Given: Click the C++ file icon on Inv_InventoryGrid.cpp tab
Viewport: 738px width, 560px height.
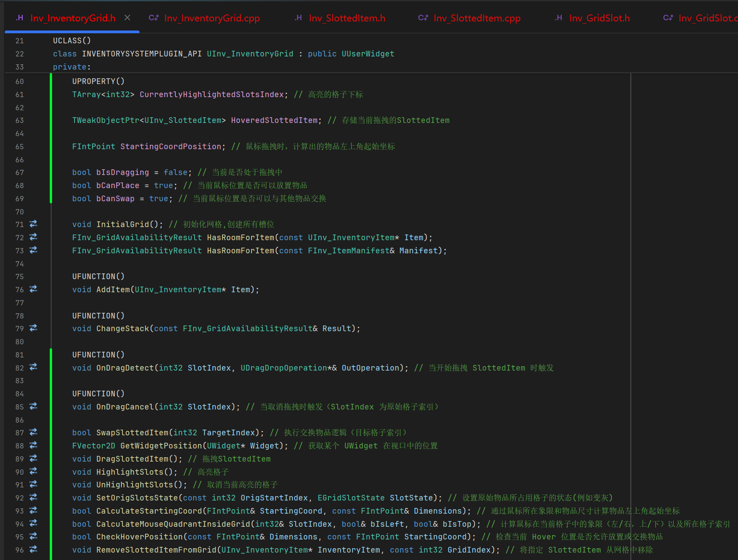Looking at the screenshot, I should tap(154, 18).
